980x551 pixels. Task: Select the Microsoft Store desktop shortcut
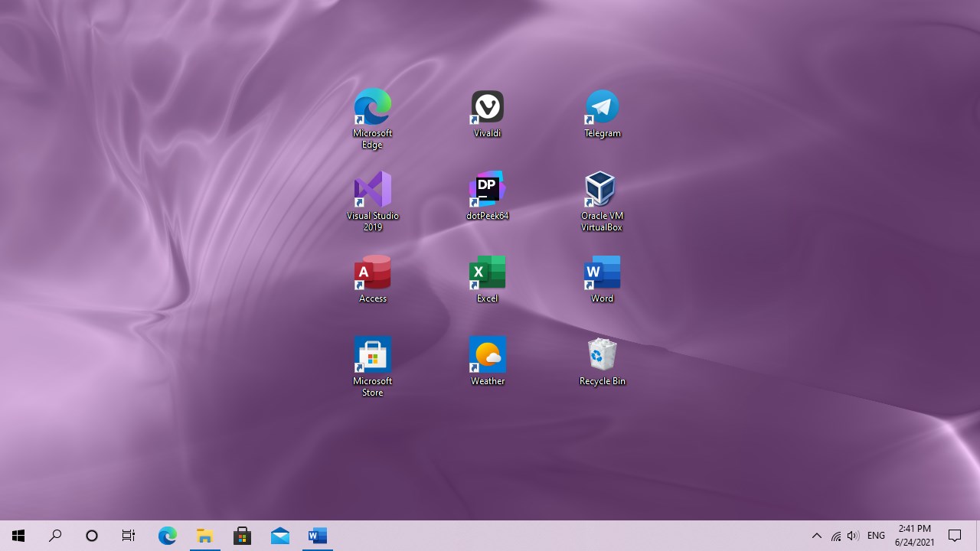point(372,367)
